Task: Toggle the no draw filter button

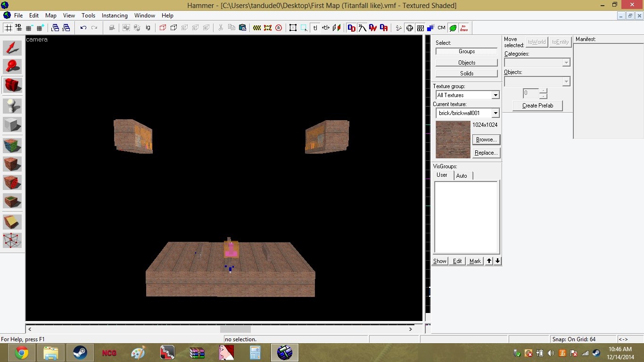Action: (464, 28)
